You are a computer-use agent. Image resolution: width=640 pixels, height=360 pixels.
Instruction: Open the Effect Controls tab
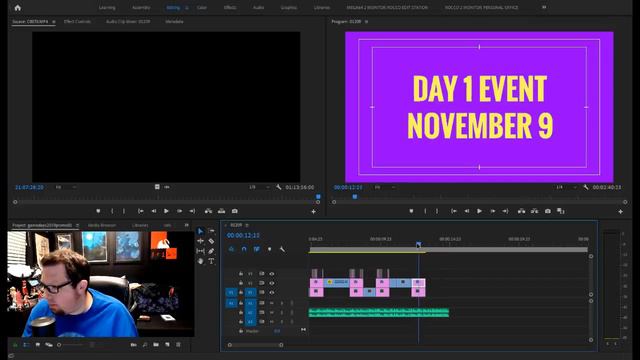click(x=77, y=21)
